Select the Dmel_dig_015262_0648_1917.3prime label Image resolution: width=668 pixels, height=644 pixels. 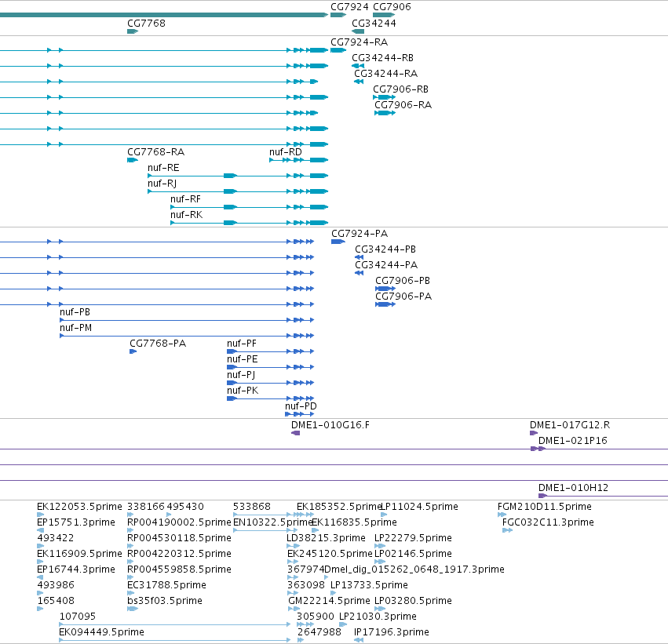coord(414,570)
